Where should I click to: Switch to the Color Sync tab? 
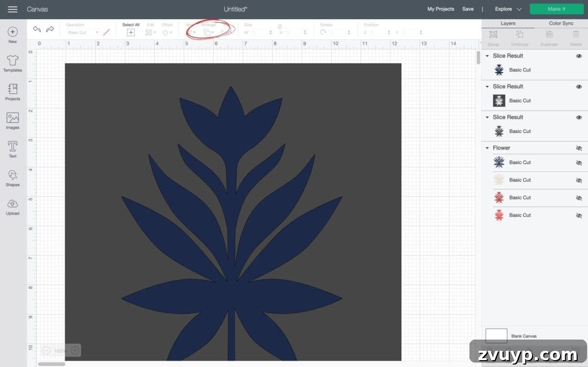pyautogui.click(x=561, y=24)
